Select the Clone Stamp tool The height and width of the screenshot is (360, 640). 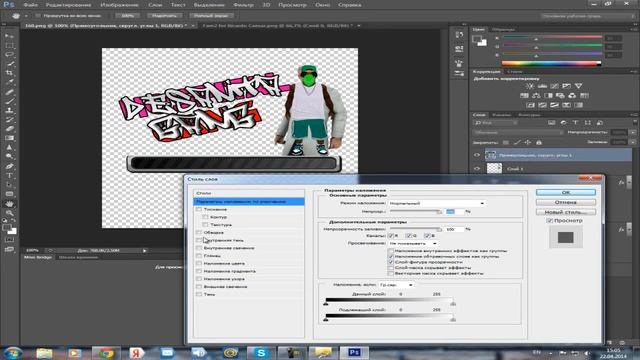(9, 110)
